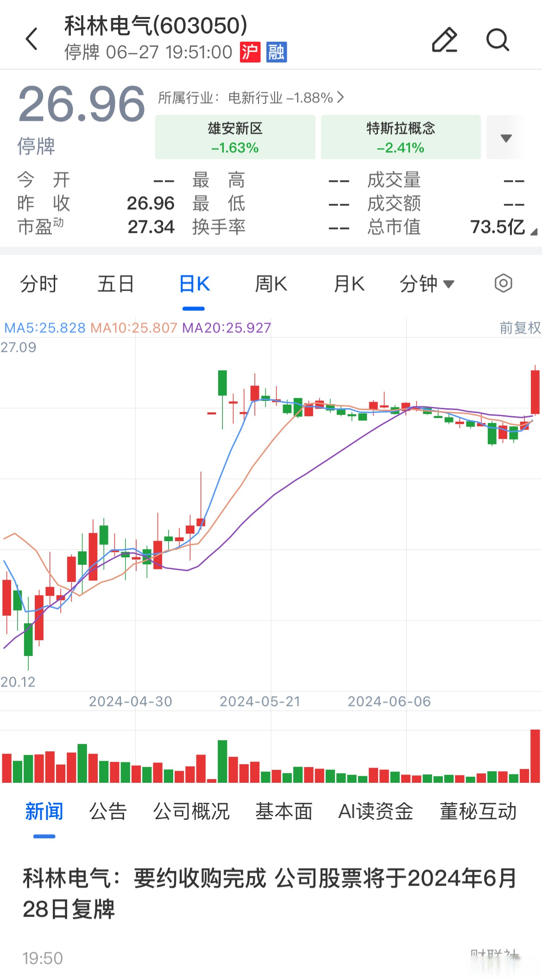542x980 pixels.
Task: Toggle the 前复权 adjustment mode
Action: [x=520, y=328]
